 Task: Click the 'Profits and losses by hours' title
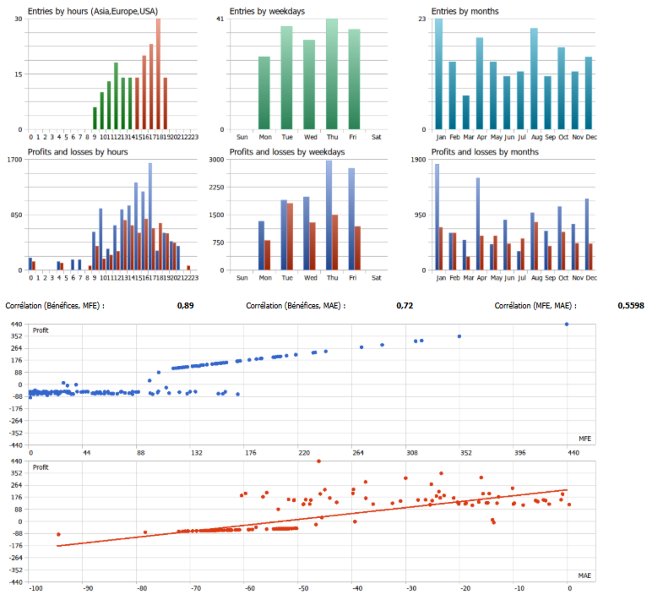click(78, 152)
